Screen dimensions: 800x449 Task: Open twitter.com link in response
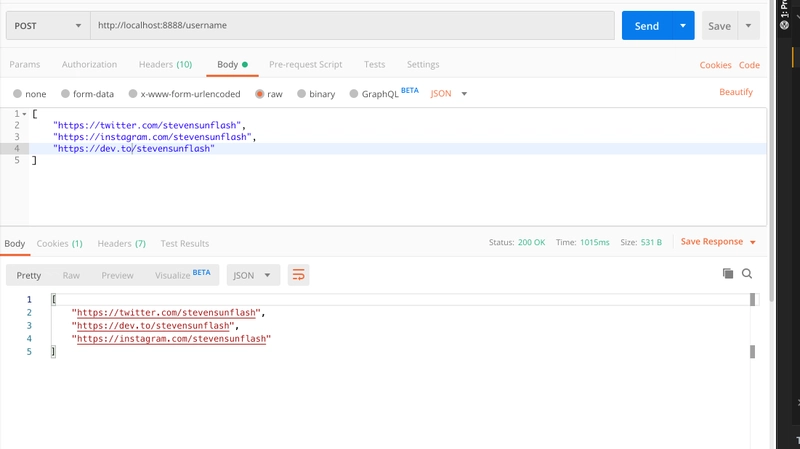click(x=166, y=313)
